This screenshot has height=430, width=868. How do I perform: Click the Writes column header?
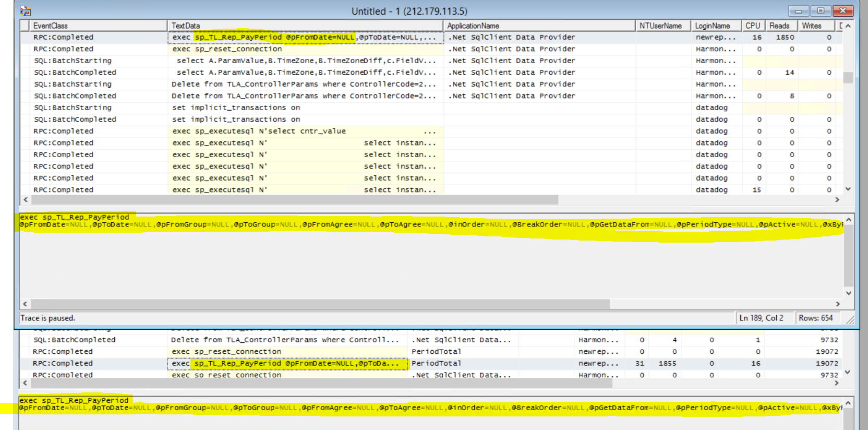click(816, 26)
